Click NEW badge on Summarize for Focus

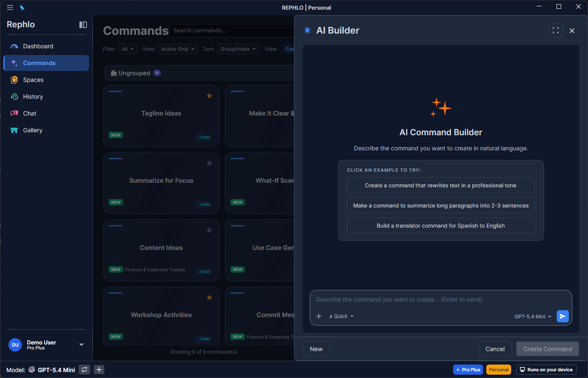point(116,202)
